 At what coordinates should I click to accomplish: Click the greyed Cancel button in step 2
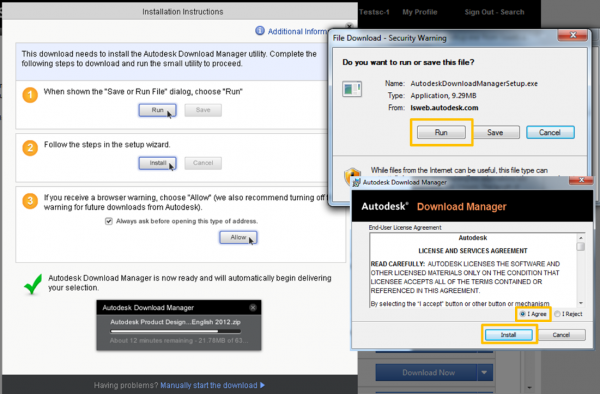[x=203, y=163]
